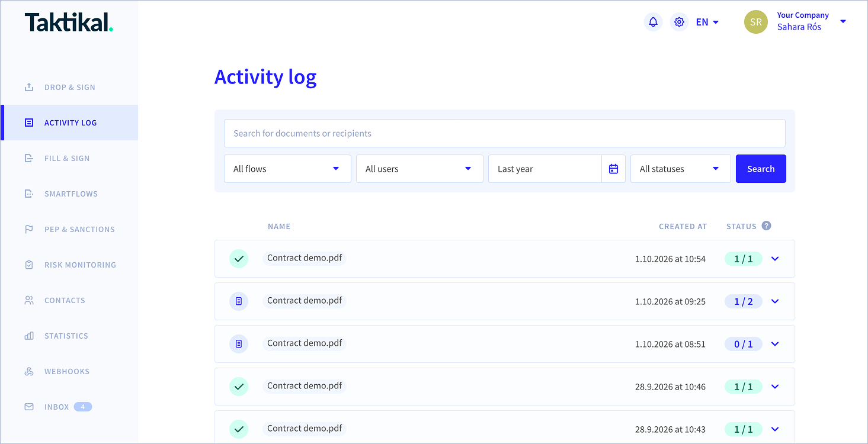Open Smartflows in the sidebar
This screenshot has width=868, height=444.
[69, 194]
